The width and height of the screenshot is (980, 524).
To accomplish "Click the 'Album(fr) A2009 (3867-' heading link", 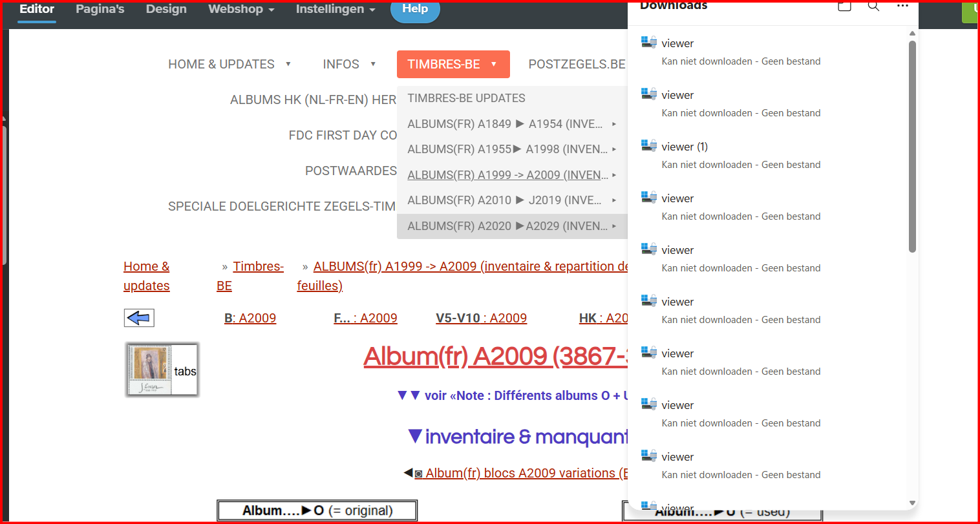I will pos(496,357).
